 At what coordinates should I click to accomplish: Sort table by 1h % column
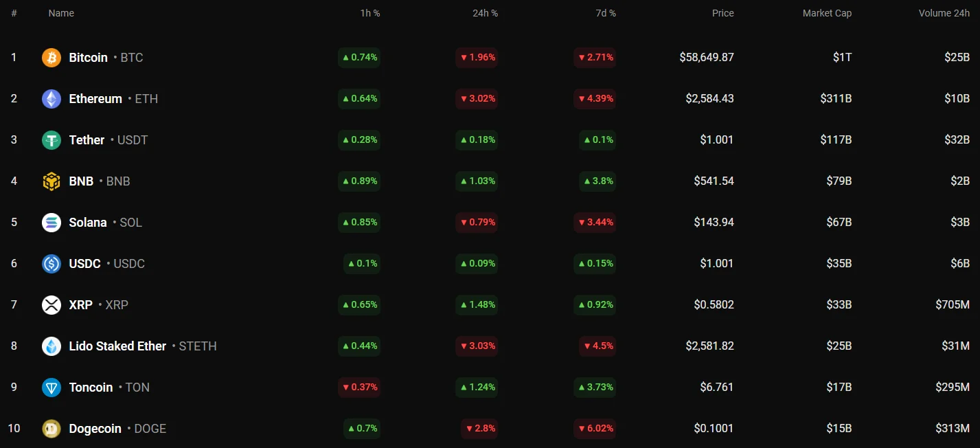pyautogui.click(x=370, y=13)
